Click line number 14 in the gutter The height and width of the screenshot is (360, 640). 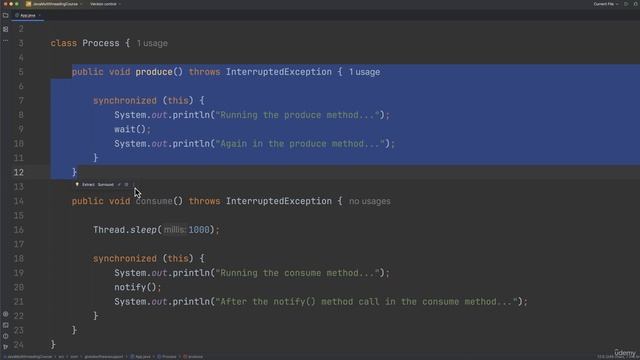click(x=19, y=201)
